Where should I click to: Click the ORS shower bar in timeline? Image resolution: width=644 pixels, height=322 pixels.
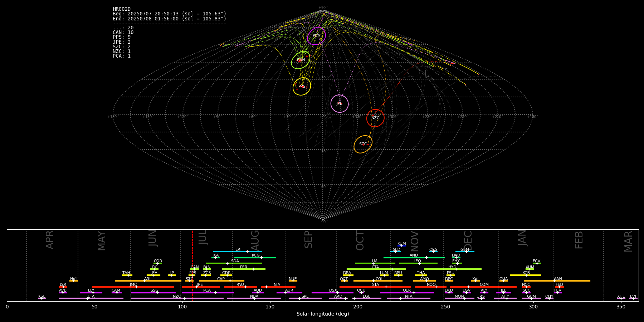pyautogui.click(x=433, y=252)
